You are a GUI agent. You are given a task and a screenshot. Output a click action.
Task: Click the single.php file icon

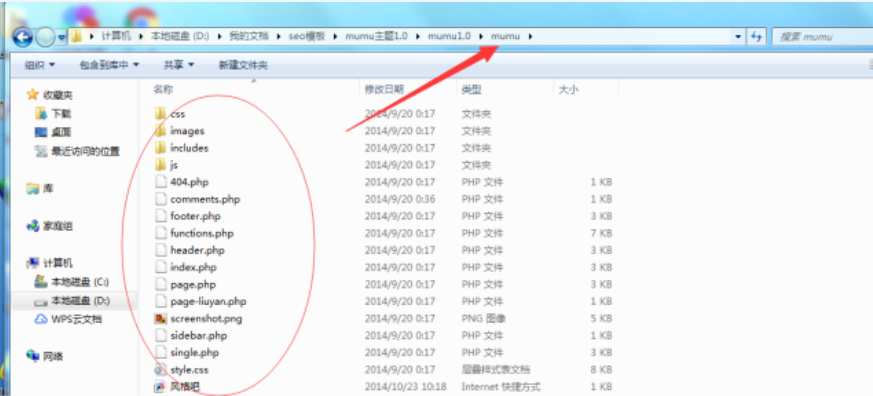[160, 353]
